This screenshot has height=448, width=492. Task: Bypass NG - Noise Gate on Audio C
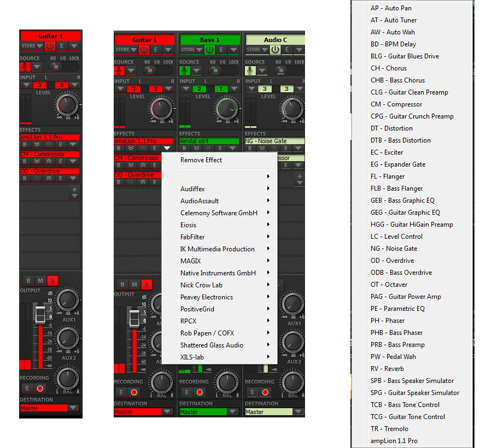tap(250, 148)
